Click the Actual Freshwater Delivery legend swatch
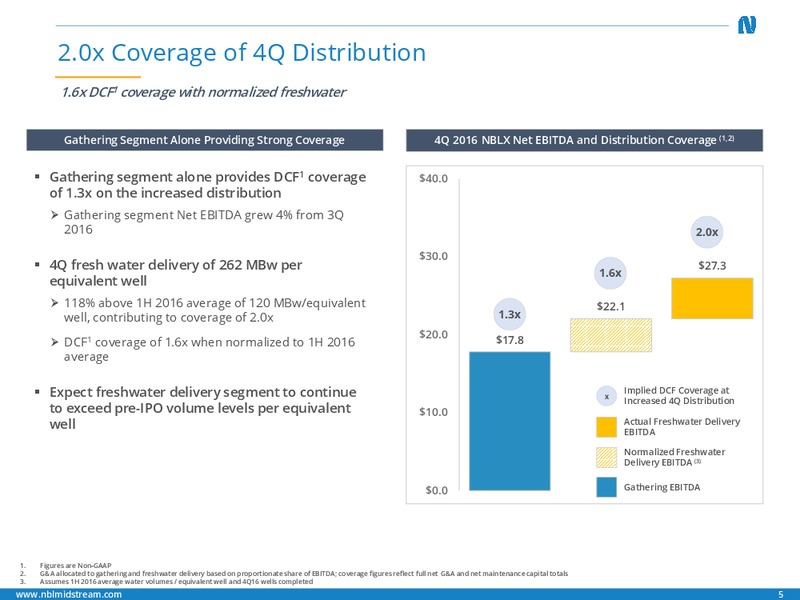 point(607,427)
